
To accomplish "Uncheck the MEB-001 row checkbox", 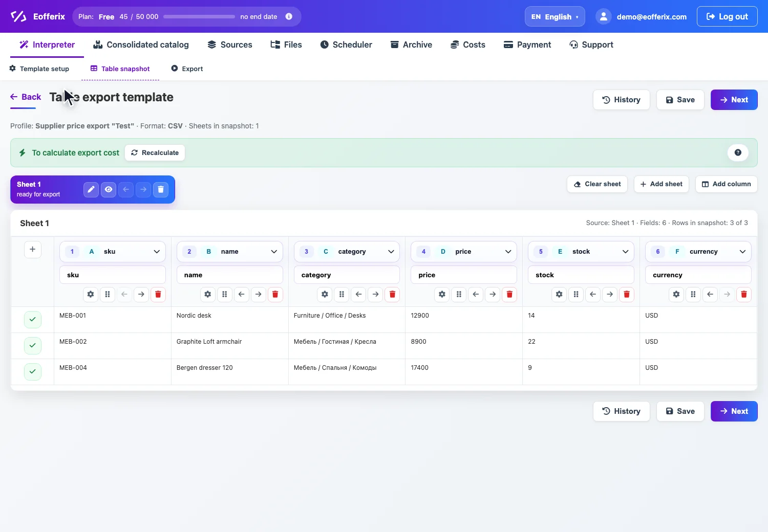I will click(32, 319).
